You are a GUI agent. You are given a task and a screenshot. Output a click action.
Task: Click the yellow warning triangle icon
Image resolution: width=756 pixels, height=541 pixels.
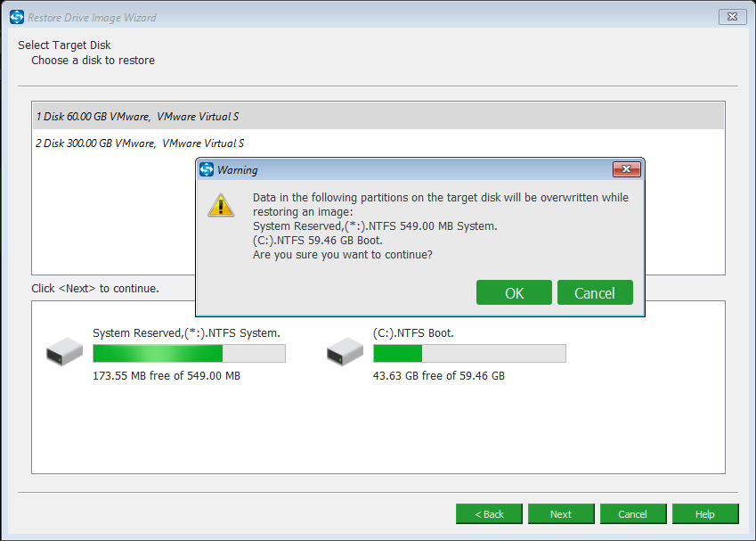point(221,205)
